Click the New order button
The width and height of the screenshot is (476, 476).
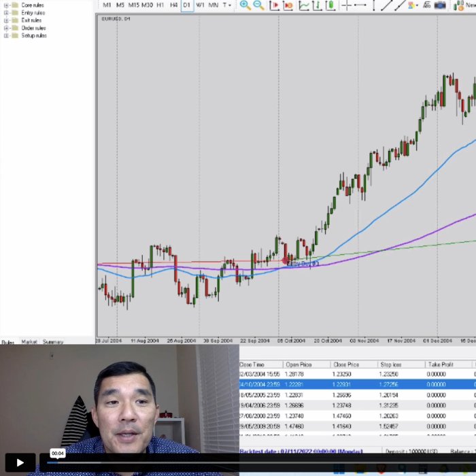click(464, 5)
